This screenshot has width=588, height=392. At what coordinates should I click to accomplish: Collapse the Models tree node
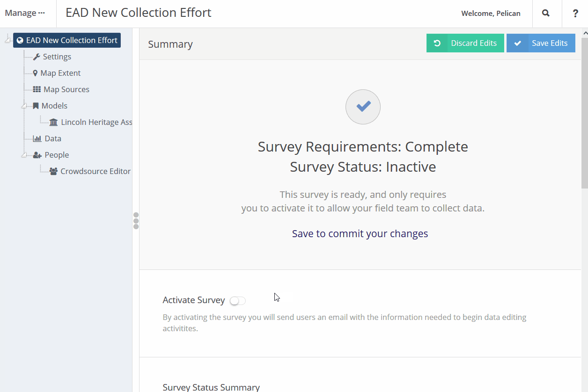point(23,106)
